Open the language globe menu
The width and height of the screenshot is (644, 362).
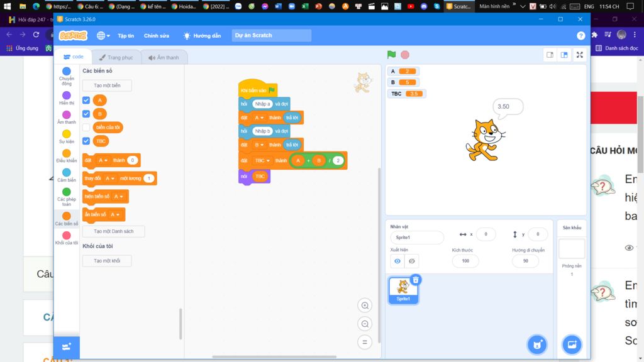[x=103, y=36]
